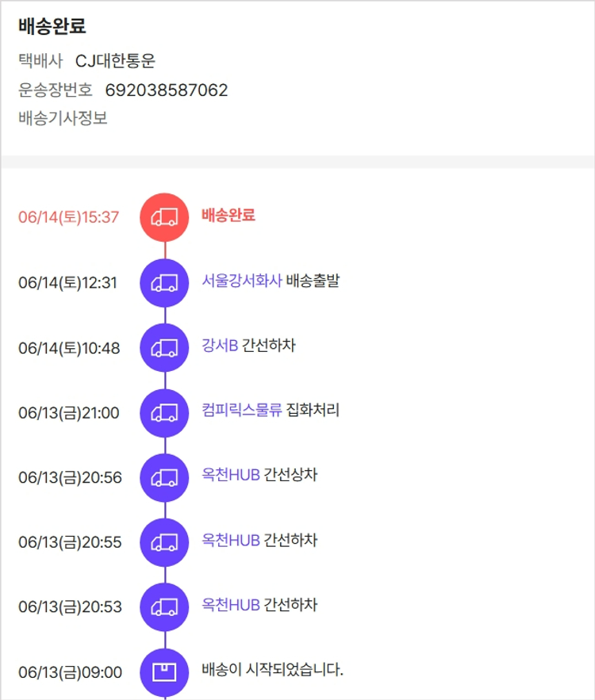Click the 배송이 시작되었습니다 message
The image size is (595, 700).
pos(272,671)
